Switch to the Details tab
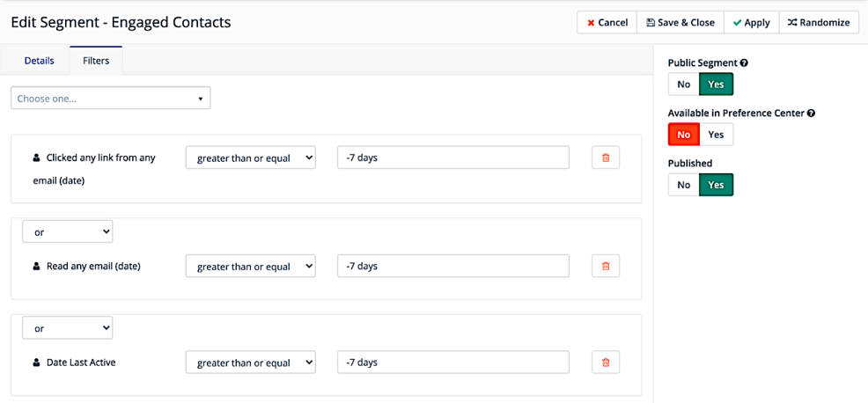The width and height of the screenshot is (868, 403). (x=39, y=61)
